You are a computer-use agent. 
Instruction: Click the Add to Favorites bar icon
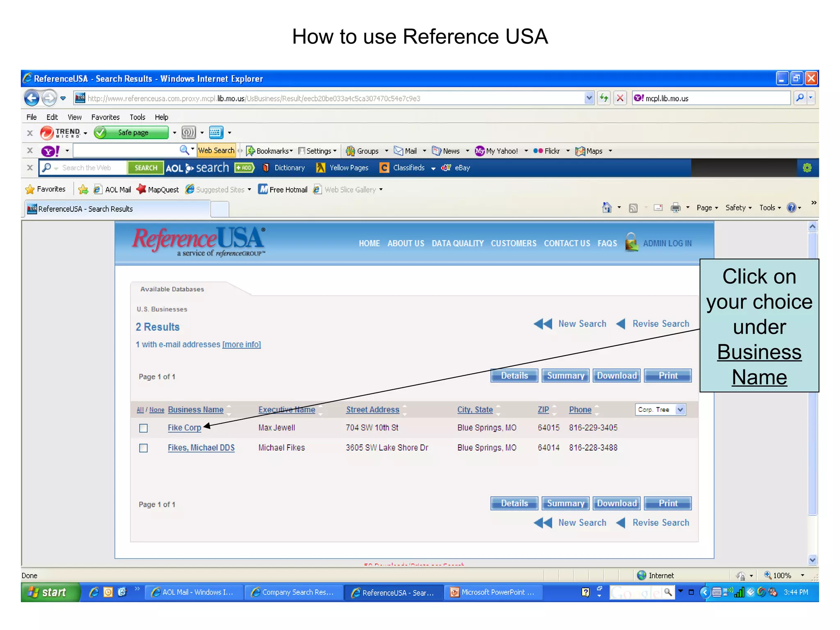click(x=83, y=189)
